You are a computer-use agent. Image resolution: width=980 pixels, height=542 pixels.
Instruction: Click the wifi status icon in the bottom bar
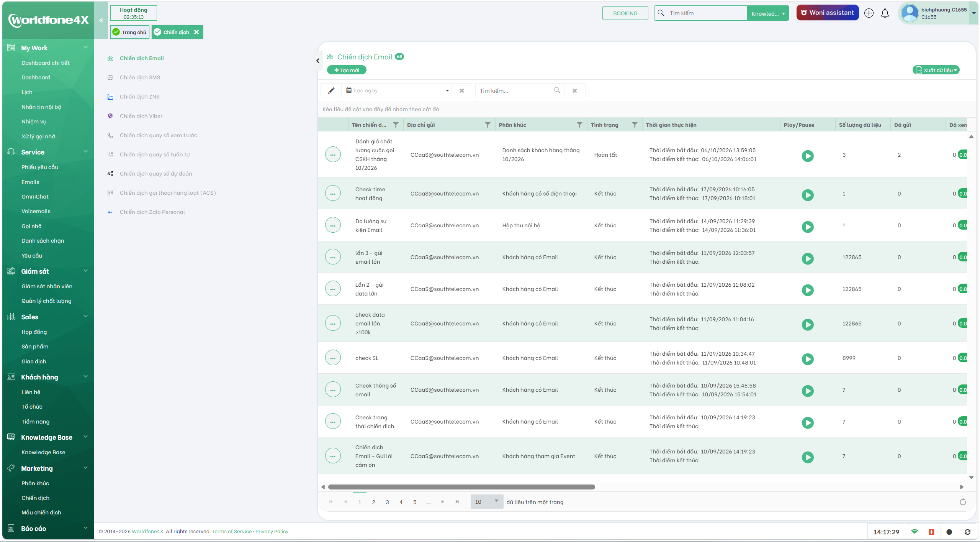pyautogui.click(x=915, y=532)
